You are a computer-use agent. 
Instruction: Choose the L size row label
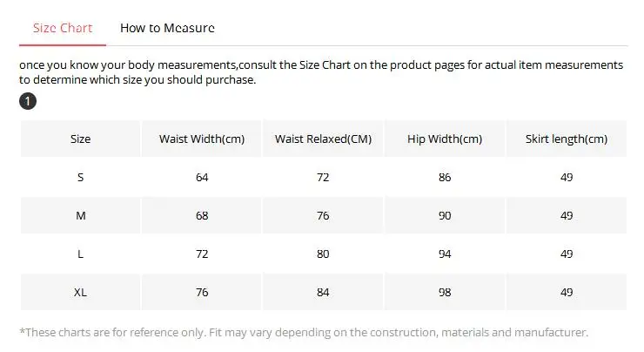tap(80, 254)
